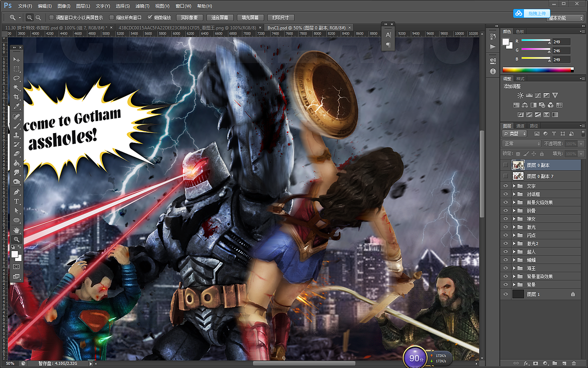Select the Brush tool
Screen dimensions: 588x368
pos(17,126)
